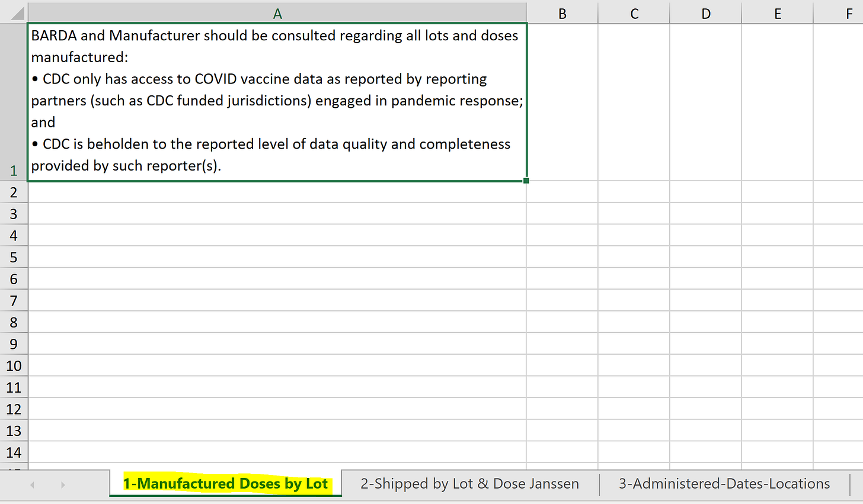The width and height of the screenshot is (863, 504).
Task: Select row 9 header
Action: tap(14, 344)
